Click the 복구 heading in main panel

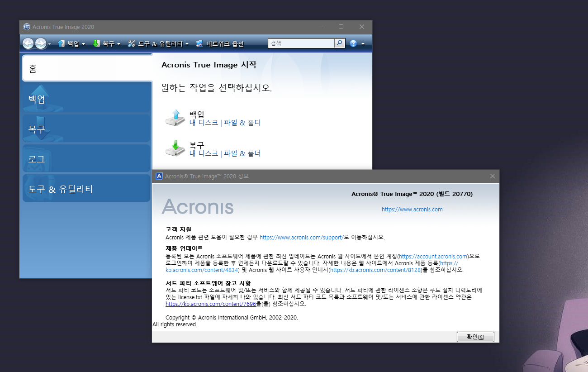(197, 145)
